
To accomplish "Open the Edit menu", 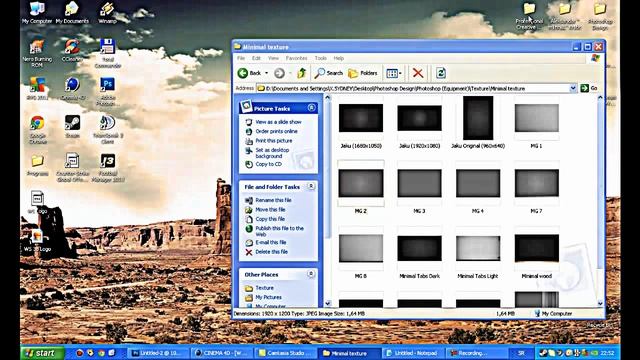I will coord(256,58).
